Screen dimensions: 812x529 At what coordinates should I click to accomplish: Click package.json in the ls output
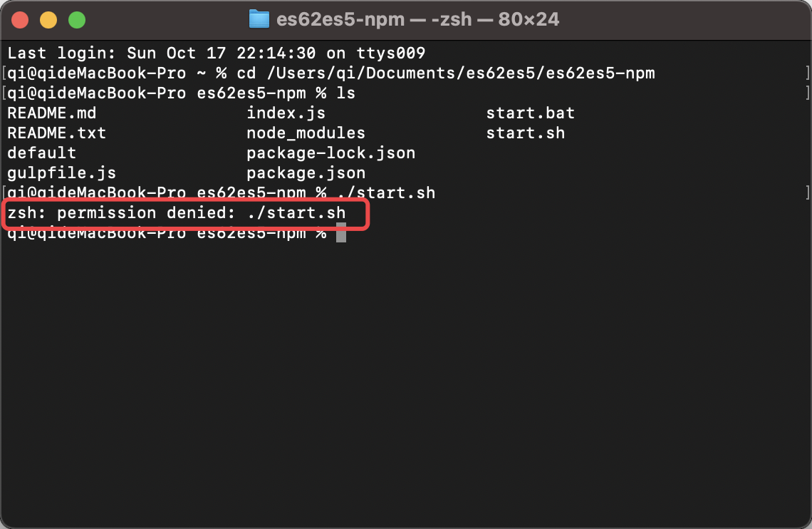306,173
